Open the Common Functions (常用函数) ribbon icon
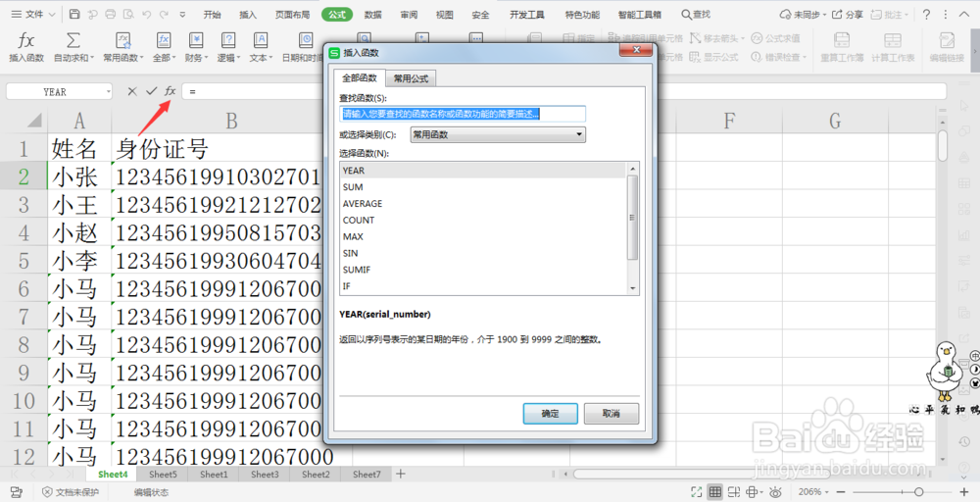Image resolution: width=980 pixels, height=502 pixels. point(123,40)
